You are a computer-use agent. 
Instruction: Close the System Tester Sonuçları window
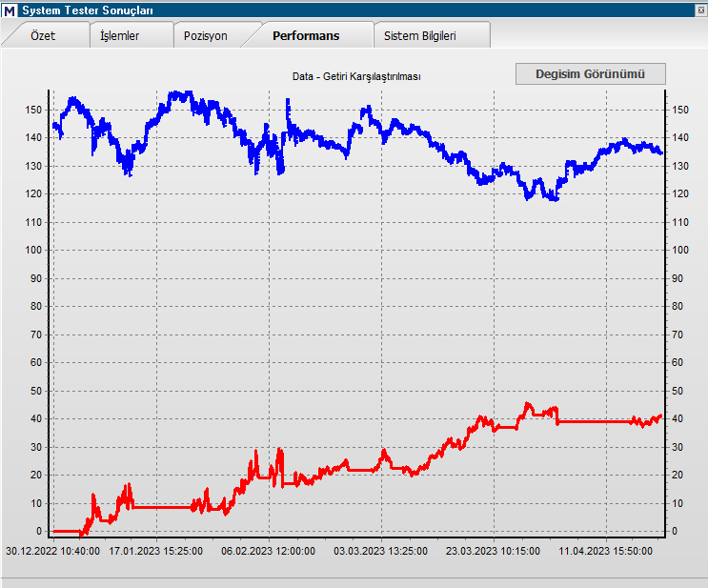click(x=701, y=10)
